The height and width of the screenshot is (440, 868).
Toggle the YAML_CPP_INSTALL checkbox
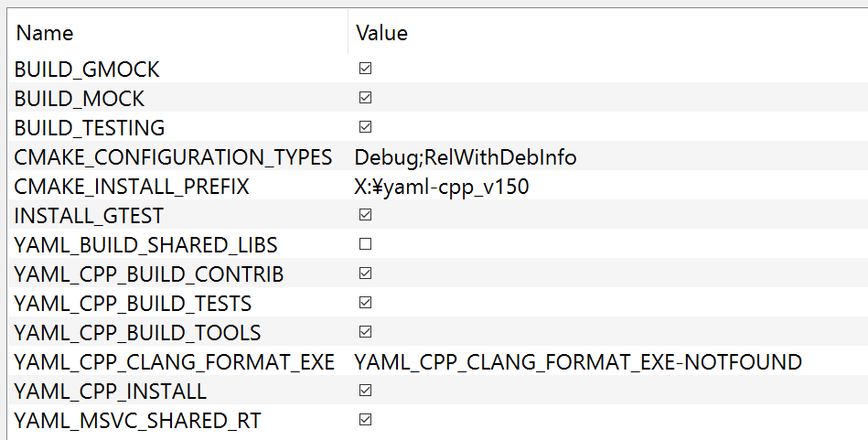click(365, 391)
